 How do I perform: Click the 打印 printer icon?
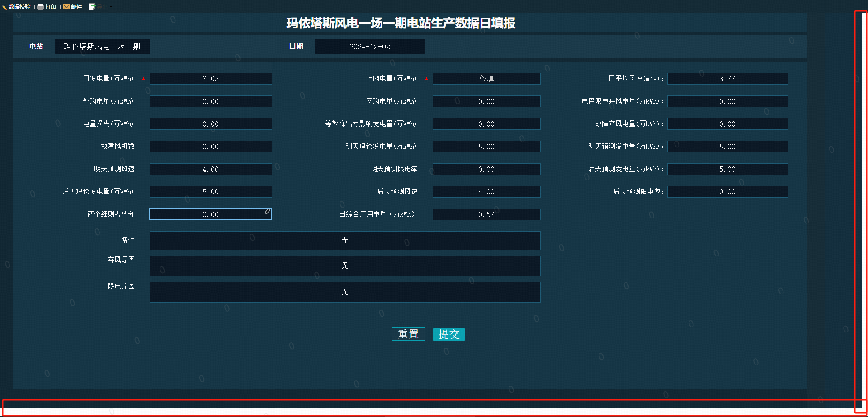click(41, 7)
